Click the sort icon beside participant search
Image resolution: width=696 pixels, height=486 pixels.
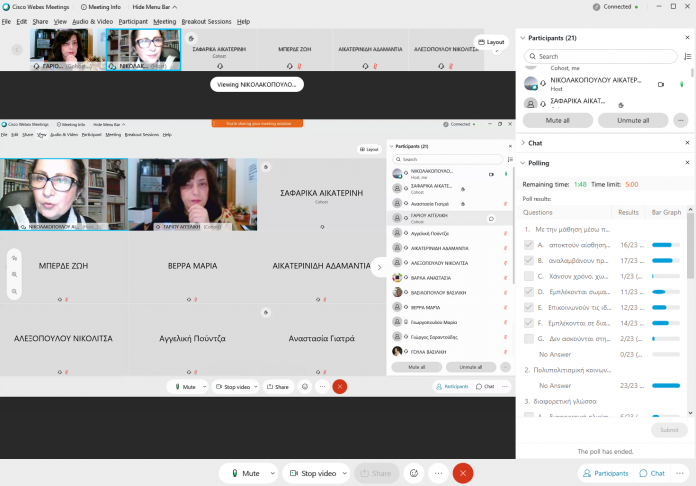click(x=686, y=57)
